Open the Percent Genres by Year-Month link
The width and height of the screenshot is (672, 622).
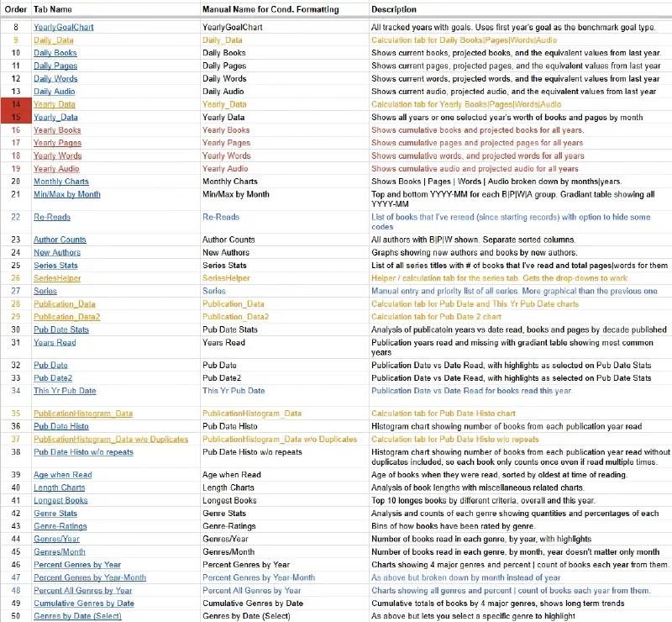tap(90, 577)
